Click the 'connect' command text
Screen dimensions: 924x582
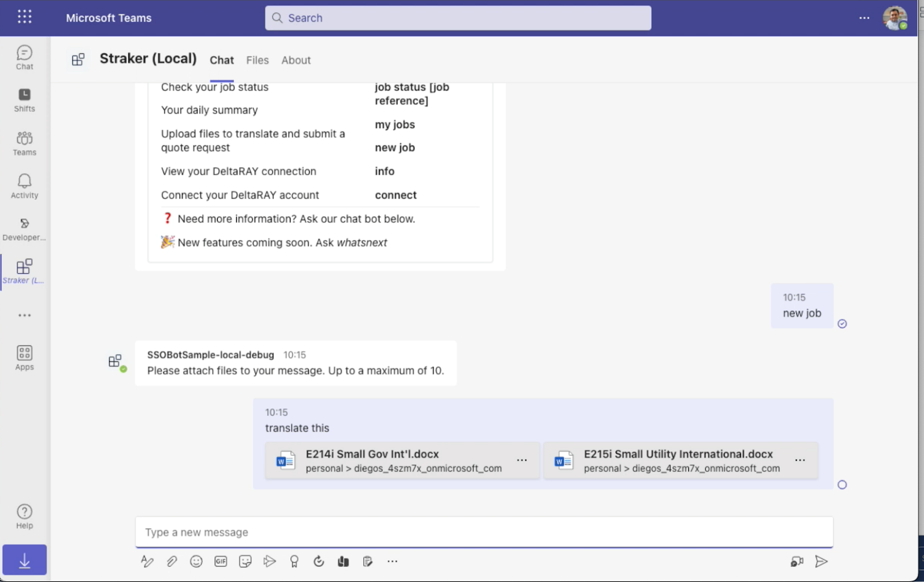pos(396,195)
